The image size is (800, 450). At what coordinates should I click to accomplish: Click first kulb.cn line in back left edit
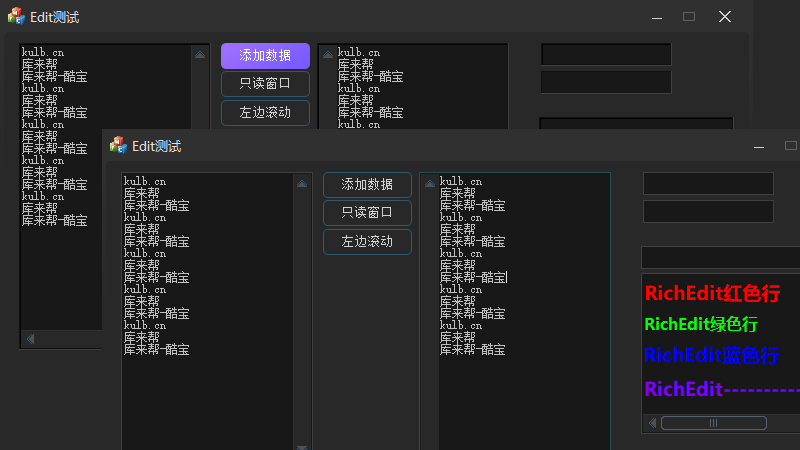tap(43, 53)
